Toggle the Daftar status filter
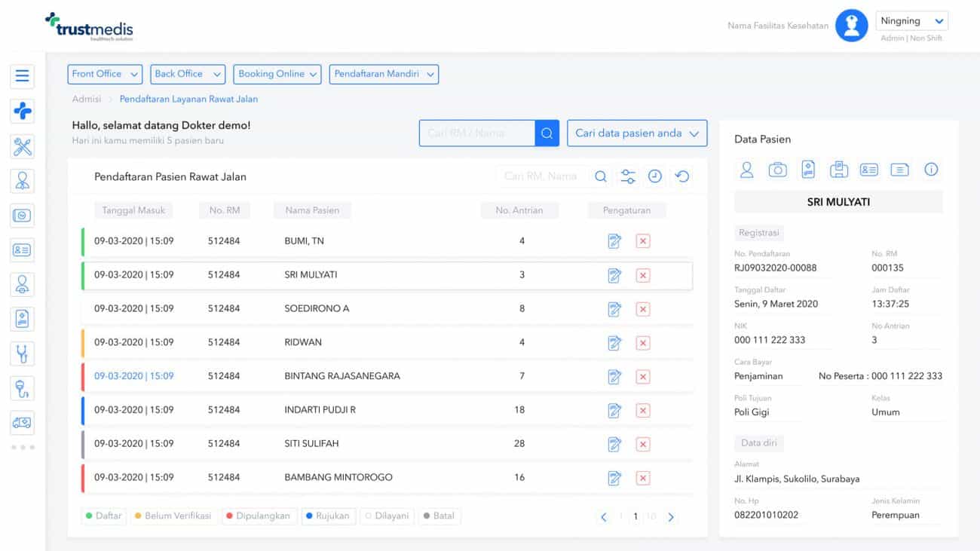Image resolution: width=980 pixels, height=551 pixels. point(104,516)
